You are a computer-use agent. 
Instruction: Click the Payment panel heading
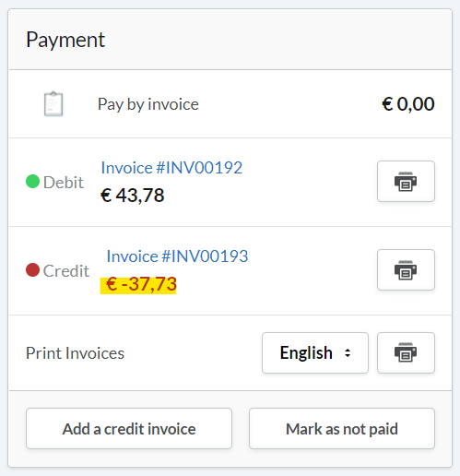[65, 40]
